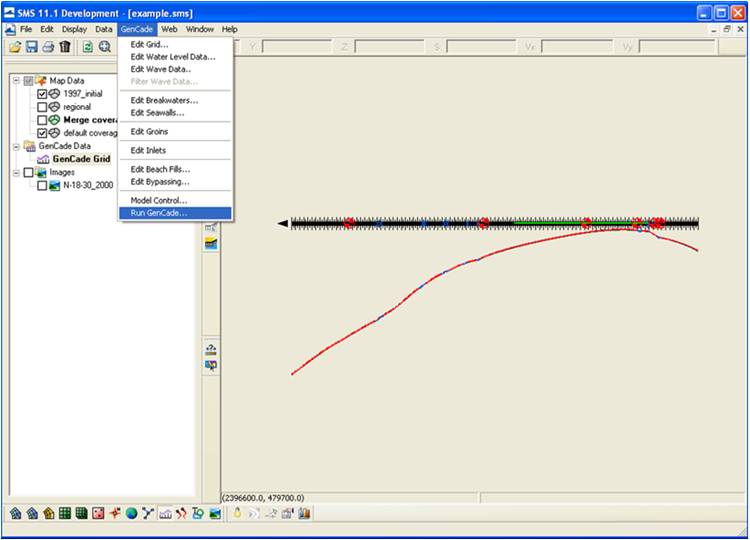Choose Edit Seawalls... entry
This screenshot has height=540, width=750.
pos(175,113)
